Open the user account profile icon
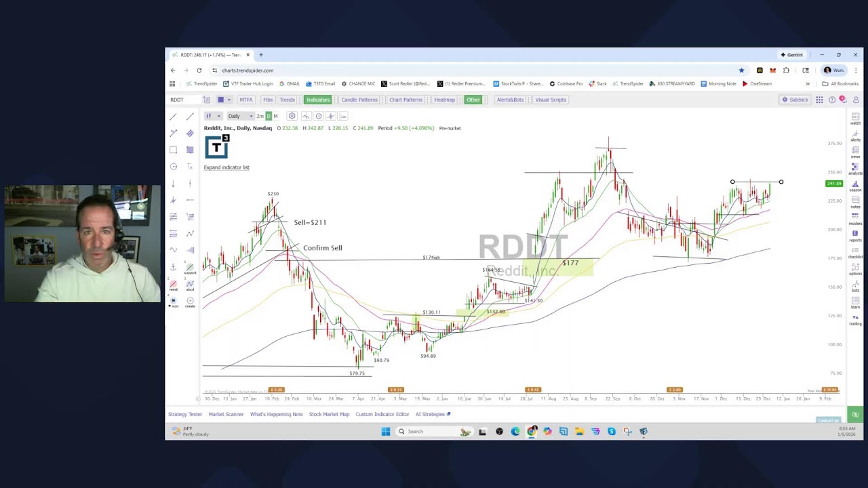868x488 pixels. click(856, 100)
